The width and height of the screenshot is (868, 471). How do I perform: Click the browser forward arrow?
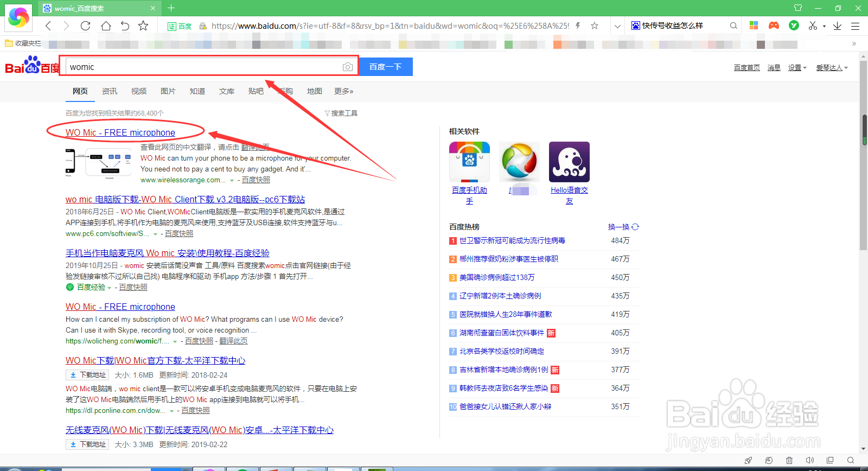66,26
